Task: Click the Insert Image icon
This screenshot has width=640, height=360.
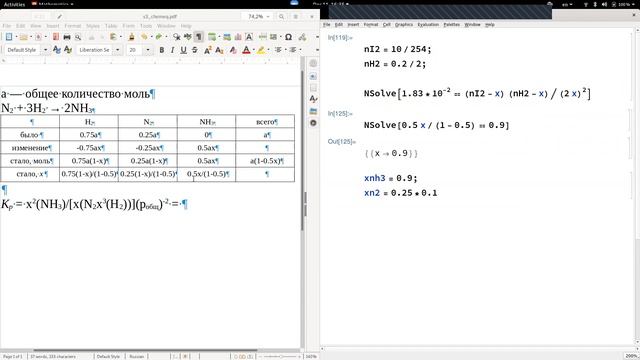Action: point(227,37)
